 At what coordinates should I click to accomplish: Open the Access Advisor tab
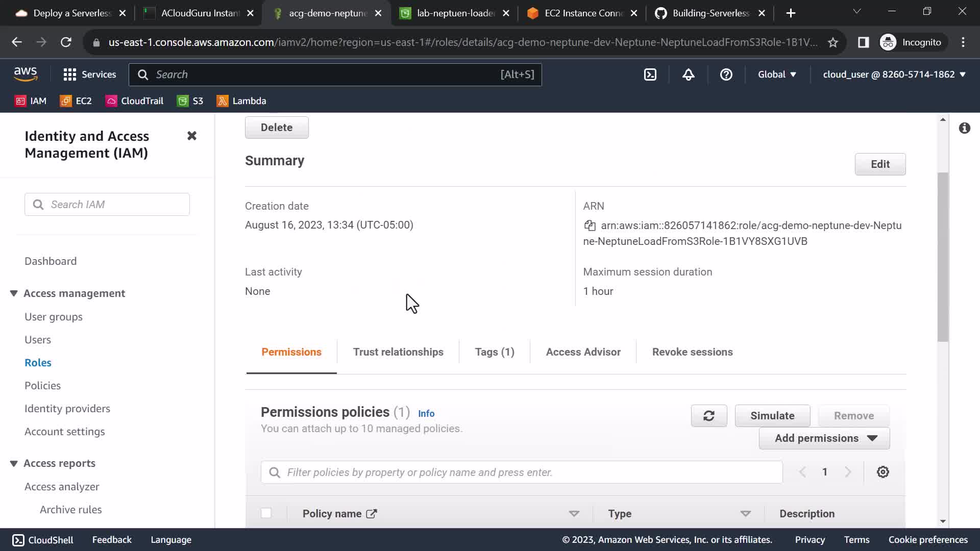click(583, 352)
